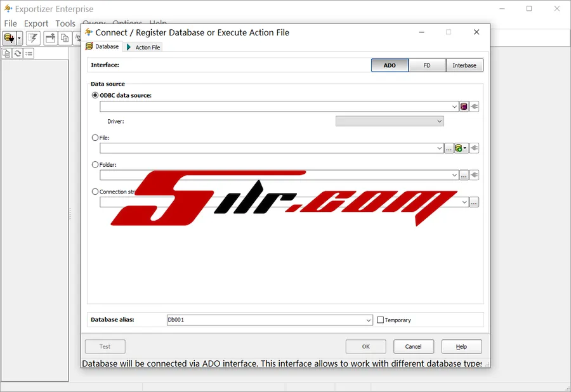
Task: Expand the ODBC data source dropdown
Action: tap(454, 107)
